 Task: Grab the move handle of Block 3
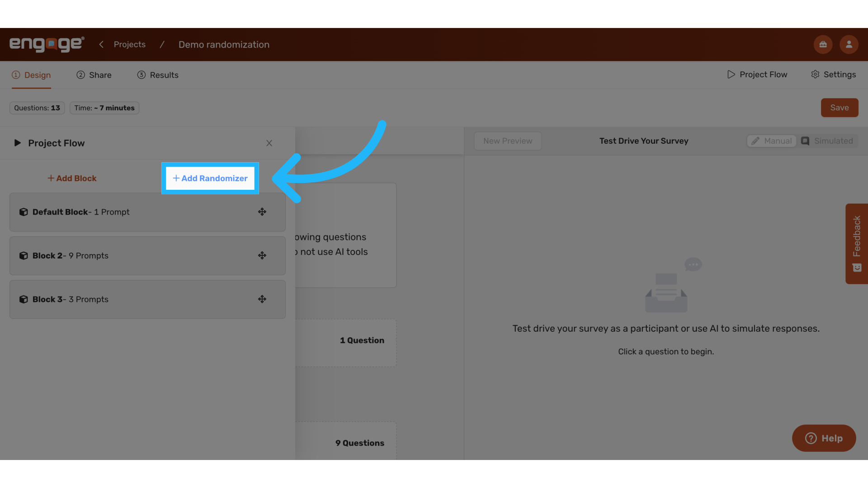(x=262, y=299)
